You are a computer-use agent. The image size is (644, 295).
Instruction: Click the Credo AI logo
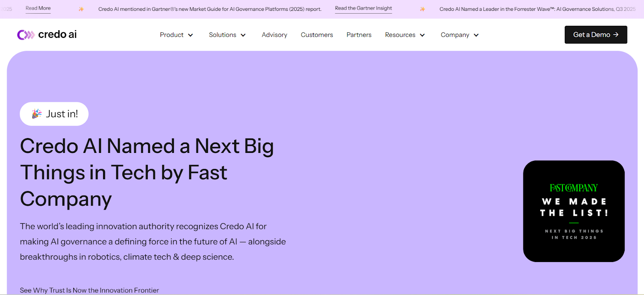47,35
